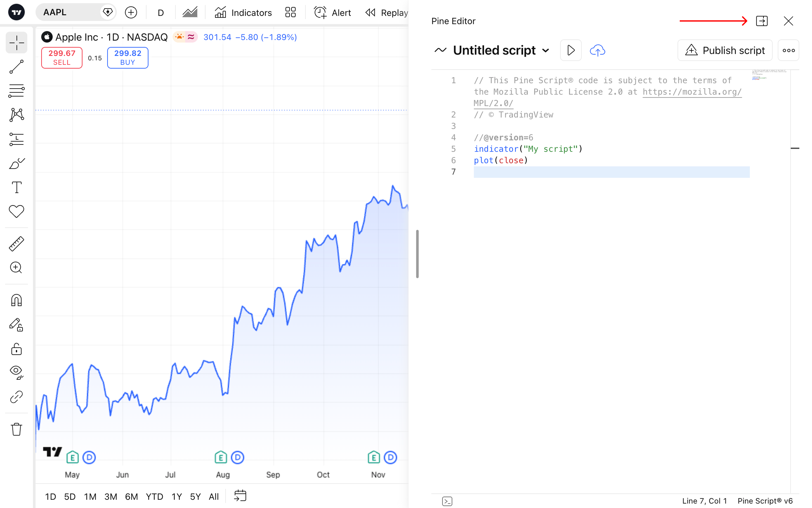
Task: Toggle magnet snap mode
Action: point(16,300)
